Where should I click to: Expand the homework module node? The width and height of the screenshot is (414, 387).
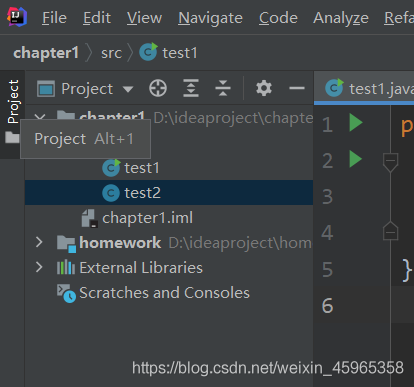click(x=39, y=242)
